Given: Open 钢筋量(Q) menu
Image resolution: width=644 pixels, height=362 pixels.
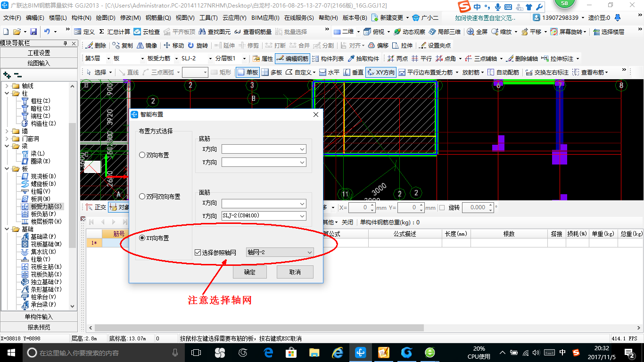Looking at the screenshot, I should coord(158,18).
